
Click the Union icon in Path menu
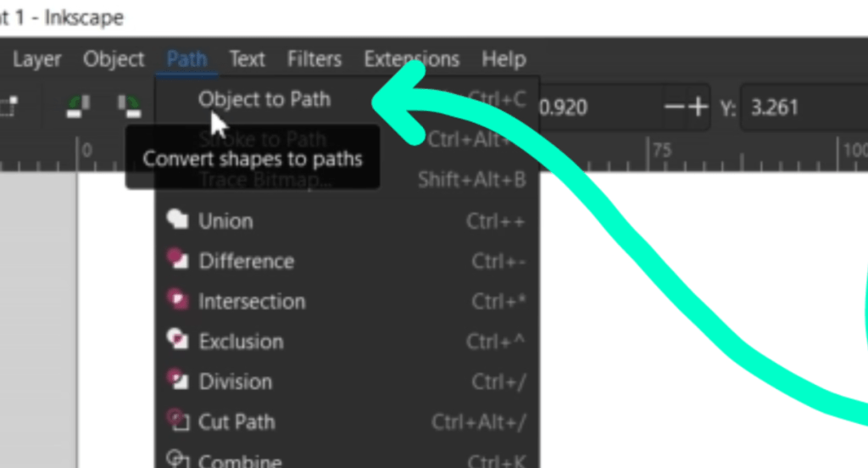[x=177, y=220]
